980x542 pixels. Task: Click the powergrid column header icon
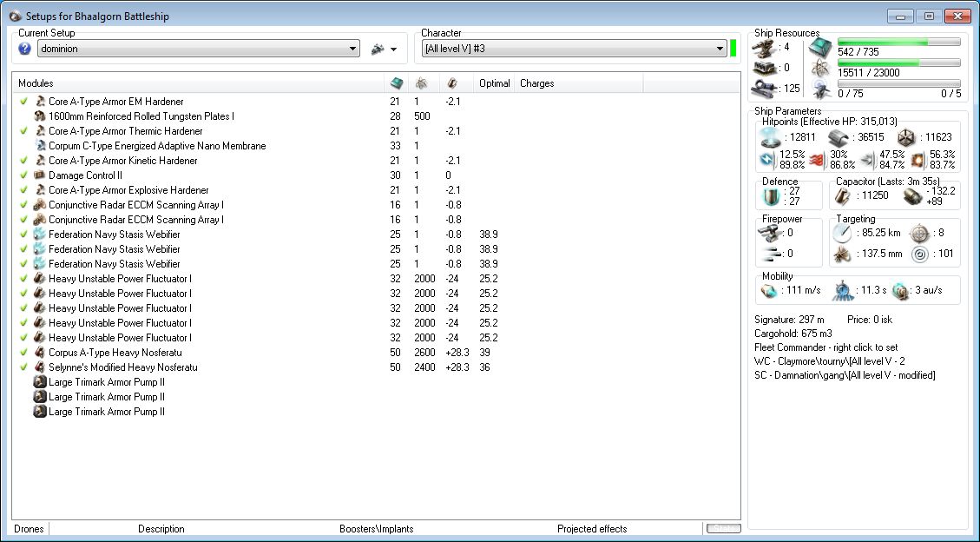[422, 83]
